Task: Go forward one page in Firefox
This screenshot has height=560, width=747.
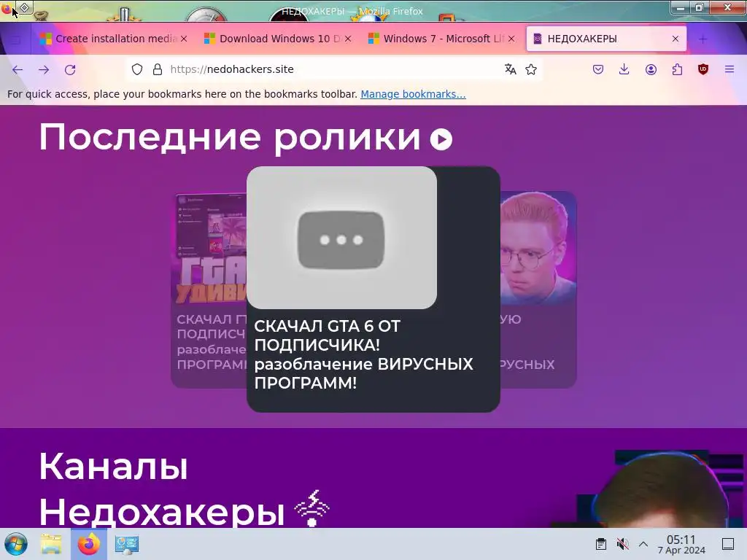Action: coord(44,69)
